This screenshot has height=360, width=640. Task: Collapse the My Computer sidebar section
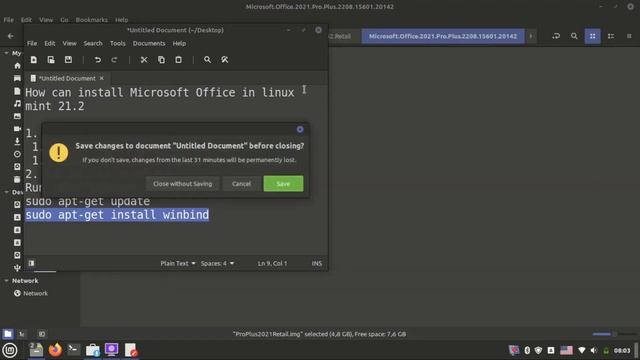click(6, 53)
